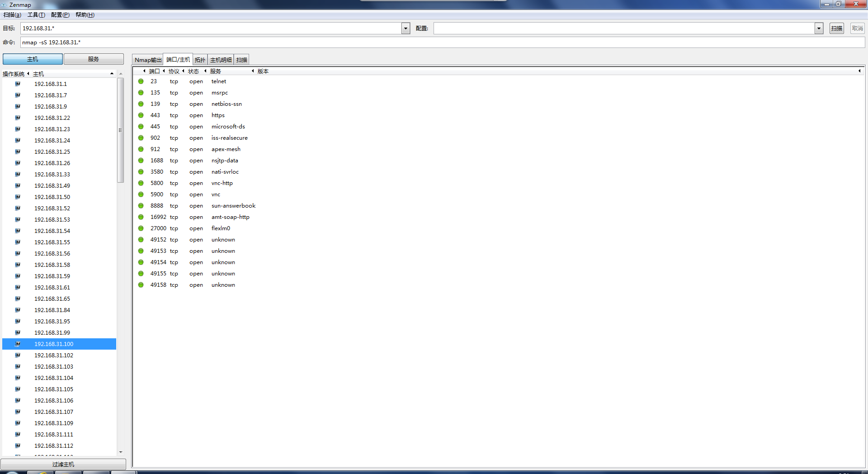Screen dimensions: 868x474
Task: Click the green status icon for port 27000
Action: [141, 228]
